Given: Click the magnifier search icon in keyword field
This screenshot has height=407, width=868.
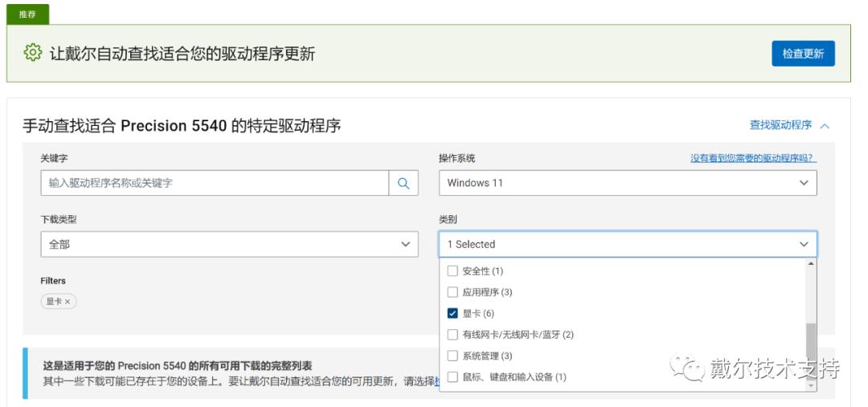Looking at the screenshot, I should [403, 183].
